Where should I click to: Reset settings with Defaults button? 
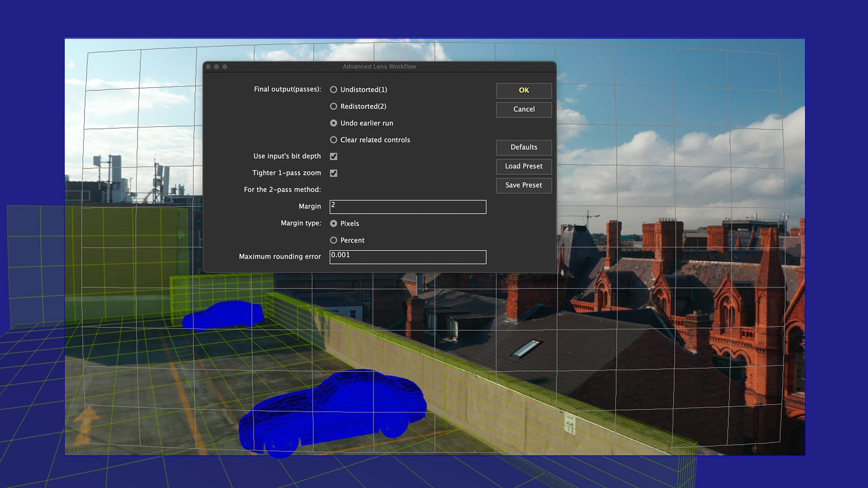[524, 147]
